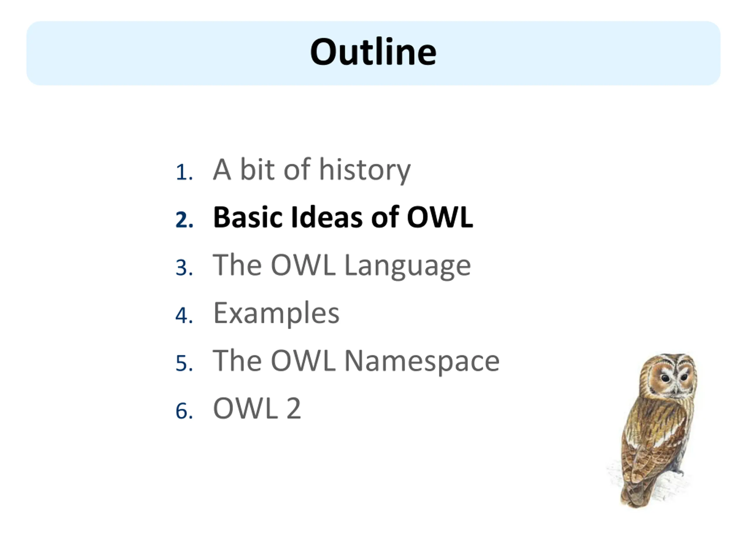Select the "Outline" slide title
The image size is (747, 560).
pyautogui.click(x=373, y=52)
